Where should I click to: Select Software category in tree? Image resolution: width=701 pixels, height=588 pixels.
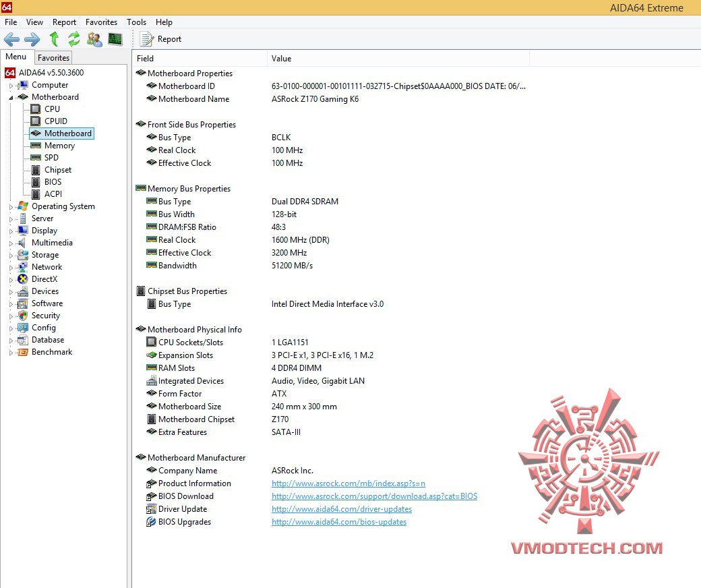(47, 303)
